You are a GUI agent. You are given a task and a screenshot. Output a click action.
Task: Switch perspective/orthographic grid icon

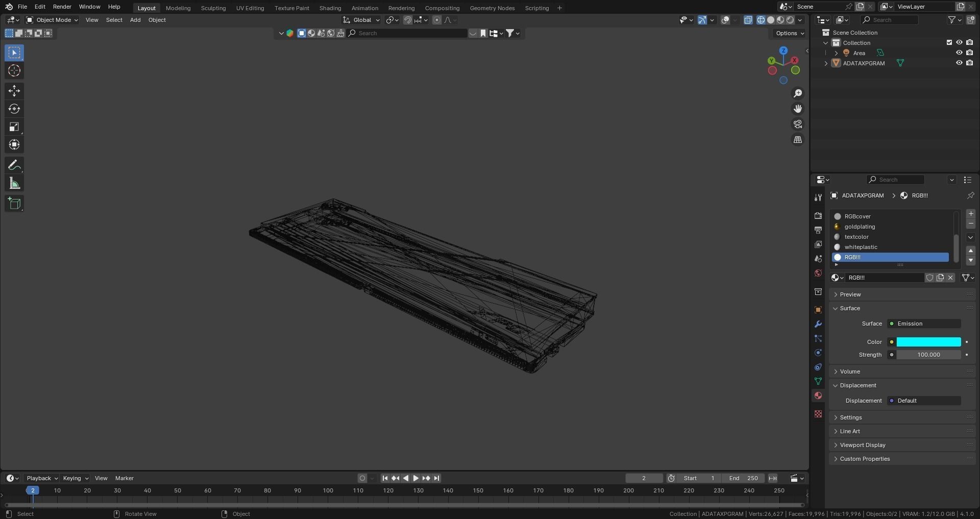coord(797,140)
